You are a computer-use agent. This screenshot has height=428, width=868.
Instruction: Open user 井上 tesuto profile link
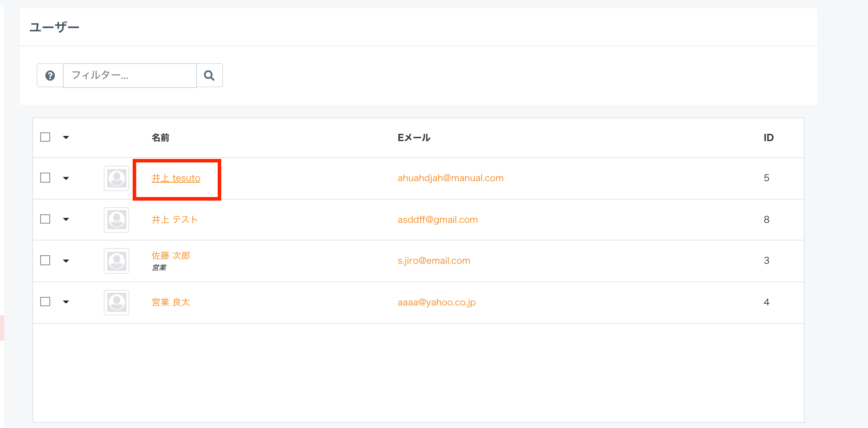tap(176, 178)
